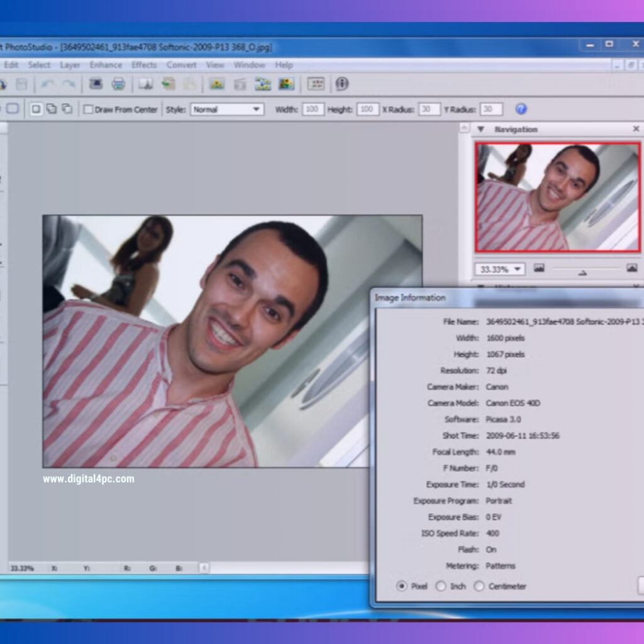Click the Save icon in the main toolbar
The width and height of the screenshot is (644, 644).
pyautogui.click(x=21, y=84)
